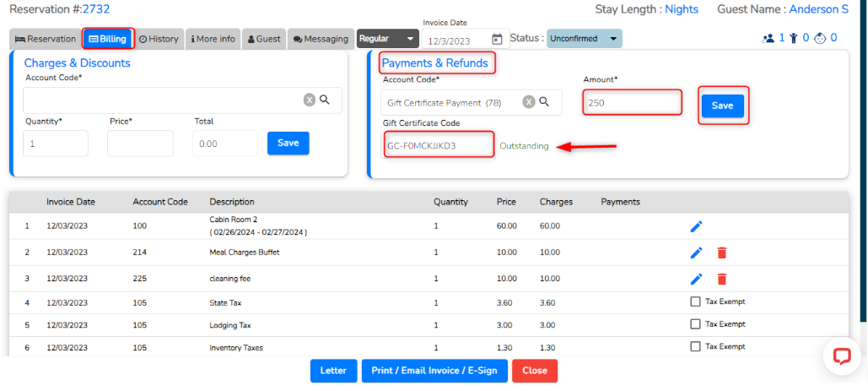The image size is (868, 391).
Task: Open the live chat widget
Action: [842, 356]
